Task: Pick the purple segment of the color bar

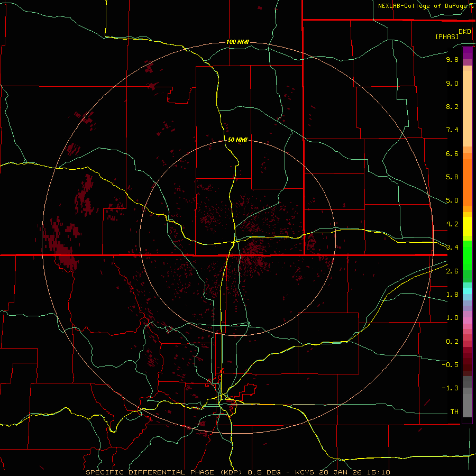Action: click(x=467, y=53)
